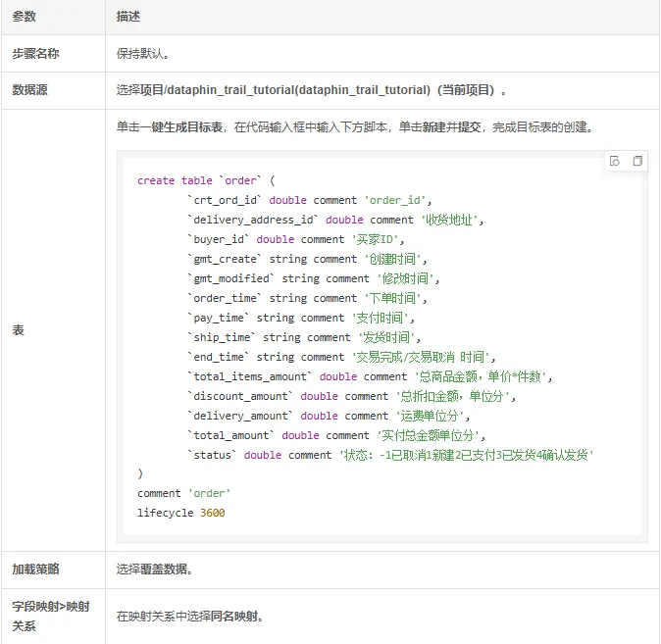Viewport: 661px width, 644px height.
Task: Click the `order_time` field line
Action: tap(307, 298)
